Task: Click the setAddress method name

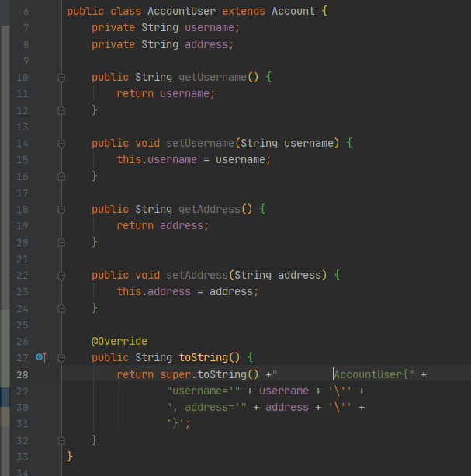Action: (197, 275)
